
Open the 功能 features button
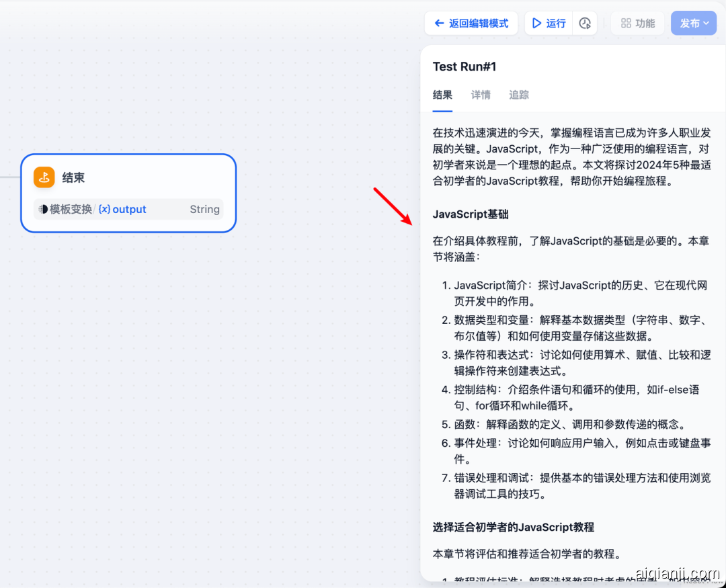[x=637, y=24]
